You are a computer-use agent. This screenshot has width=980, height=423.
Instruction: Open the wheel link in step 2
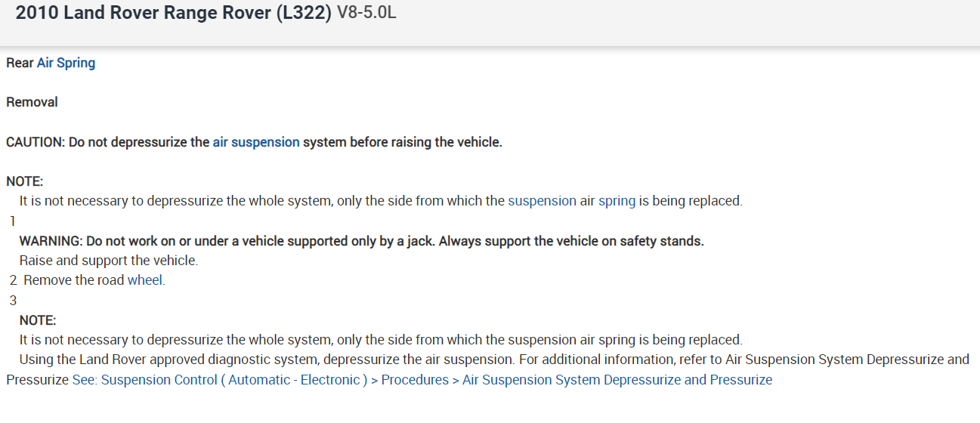[x=145, y=280]
